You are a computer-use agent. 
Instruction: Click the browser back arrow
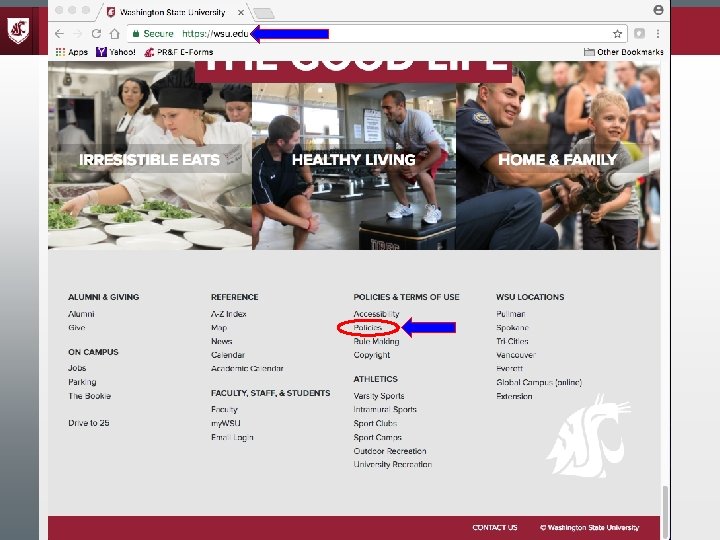point(59,34)
